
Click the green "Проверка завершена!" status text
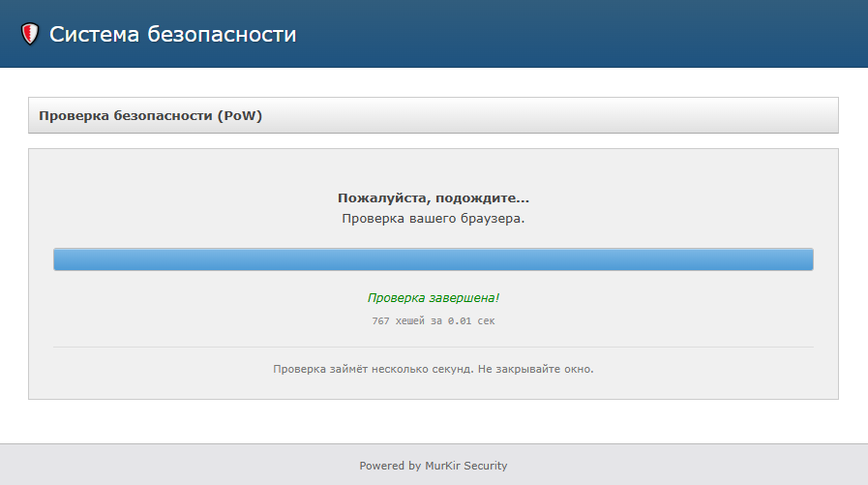tap(434, 298)
